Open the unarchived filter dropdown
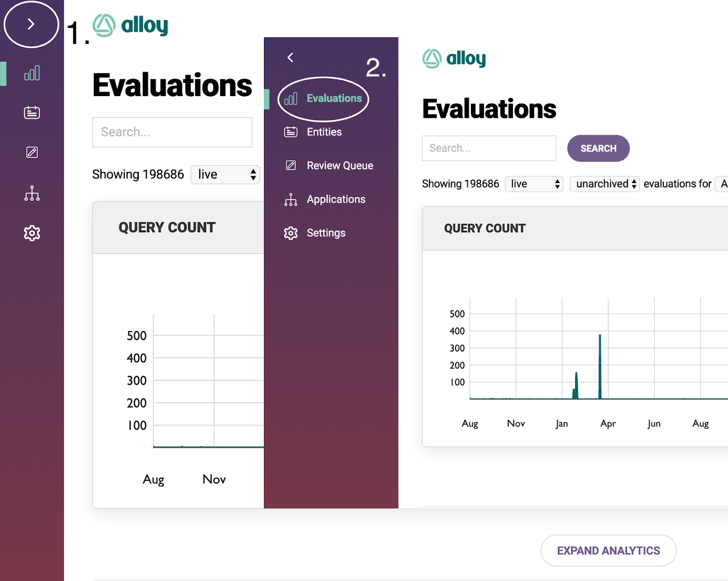This screenshot has height=581, width=728. pyautogui.click(x=605, y=184)
